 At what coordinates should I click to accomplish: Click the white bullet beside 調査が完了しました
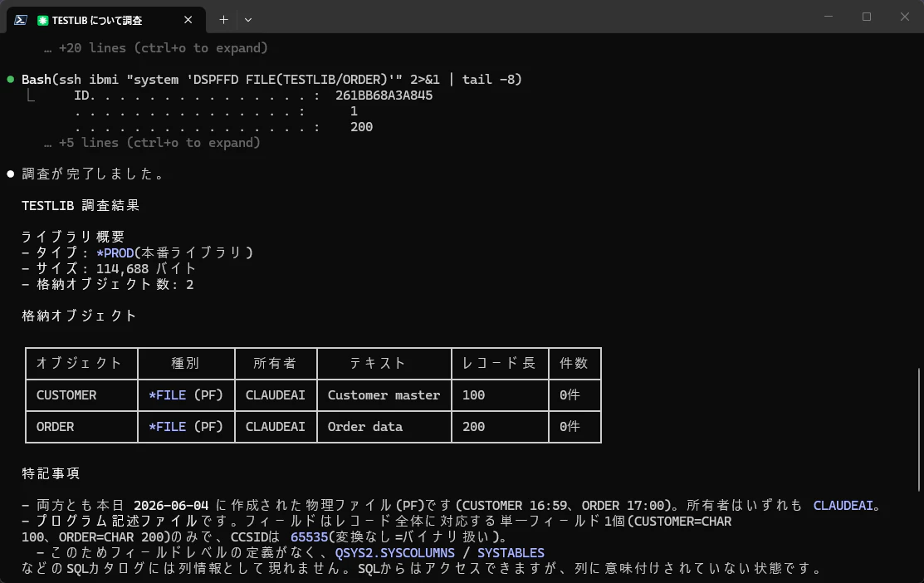(x=11, y=174)
